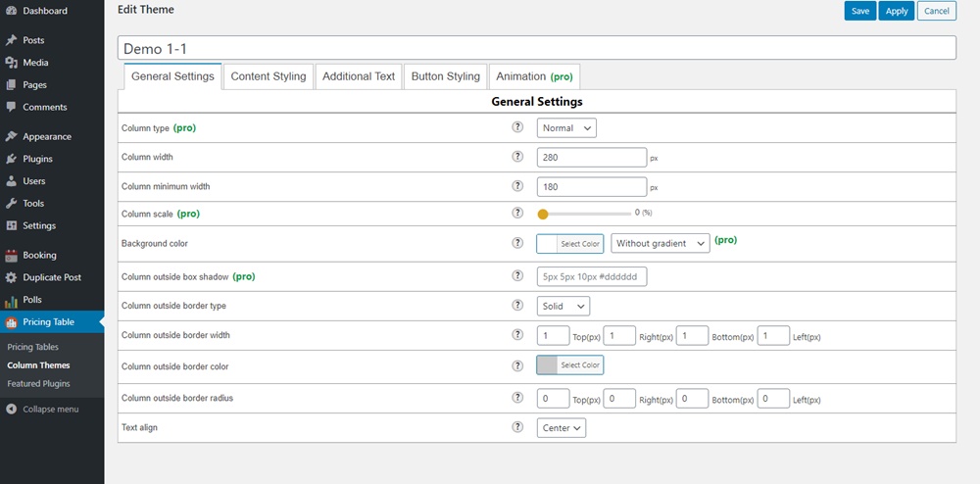Click the Duplicate Post gear icon
The height and width of the screenshot is (484, 980).
(11, 277)
